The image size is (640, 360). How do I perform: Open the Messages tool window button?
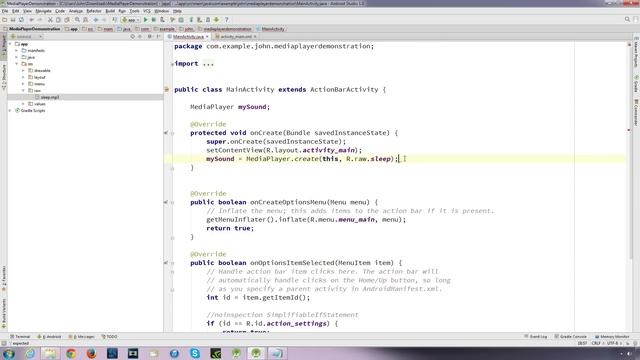pos(82,337)
